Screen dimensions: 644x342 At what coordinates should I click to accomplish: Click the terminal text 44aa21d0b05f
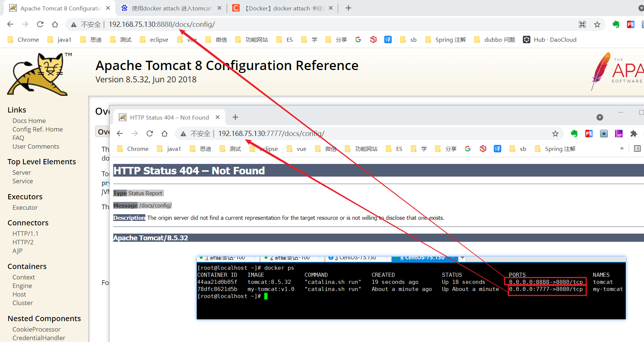(217, 282)
